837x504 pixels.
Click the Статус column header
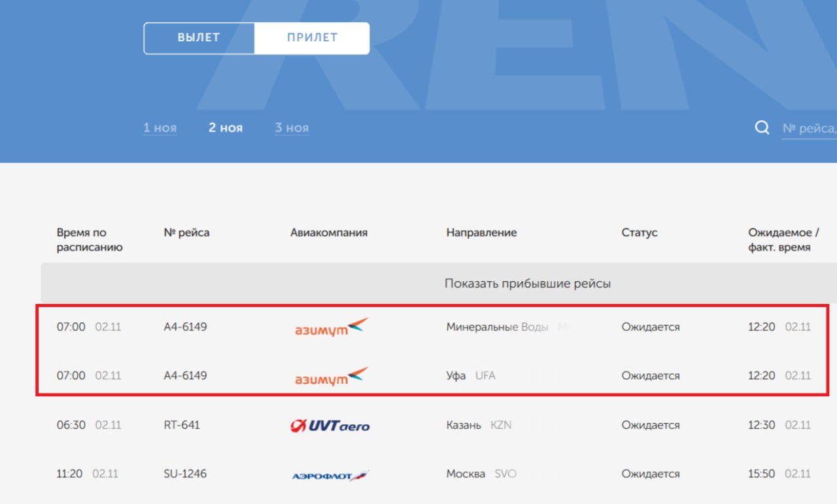tap(639, 233)
